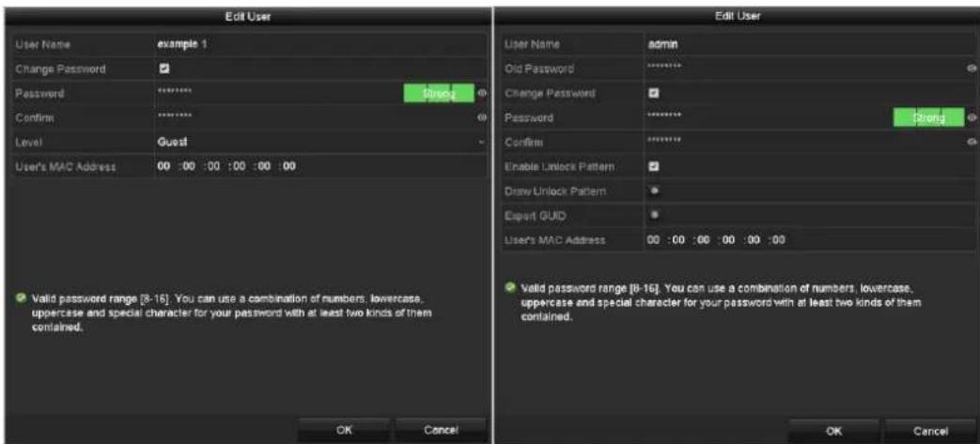Click Cancel in the admin dialog
This screenshot has height=444, width=980.
931,430
